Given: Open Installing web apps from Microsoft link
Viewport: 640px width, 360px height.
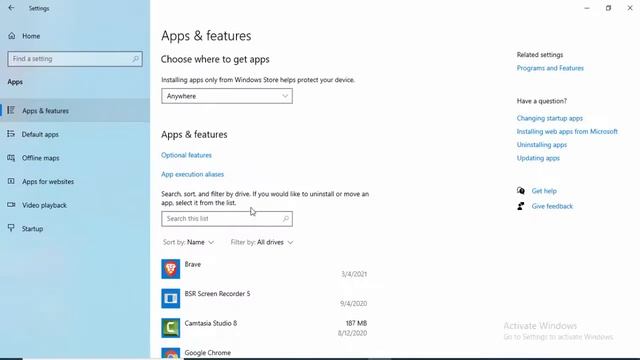Looking at the screenshot, I should tap(567, 131).
